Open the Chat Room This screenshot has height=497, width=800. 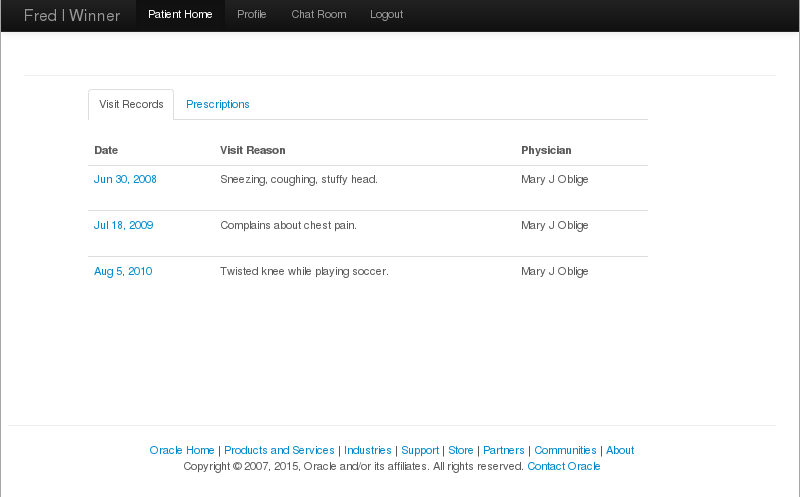point(318,15)
